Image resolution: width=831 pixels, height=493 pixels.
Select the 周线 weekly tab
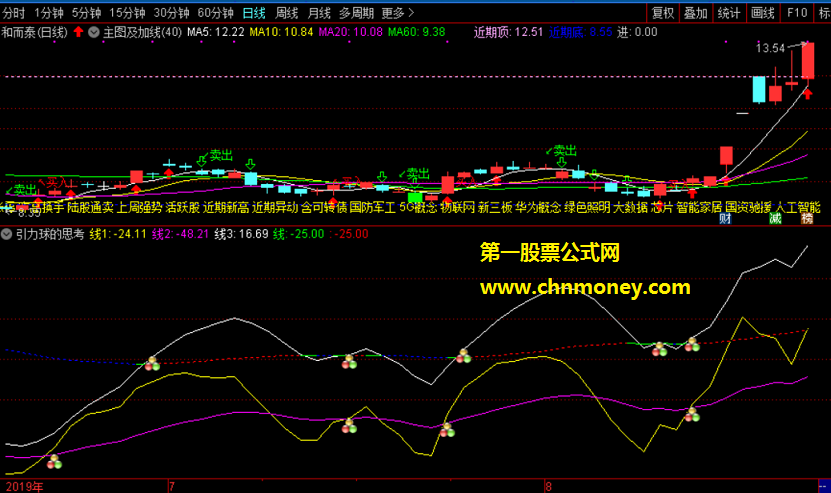pos(287,13)
